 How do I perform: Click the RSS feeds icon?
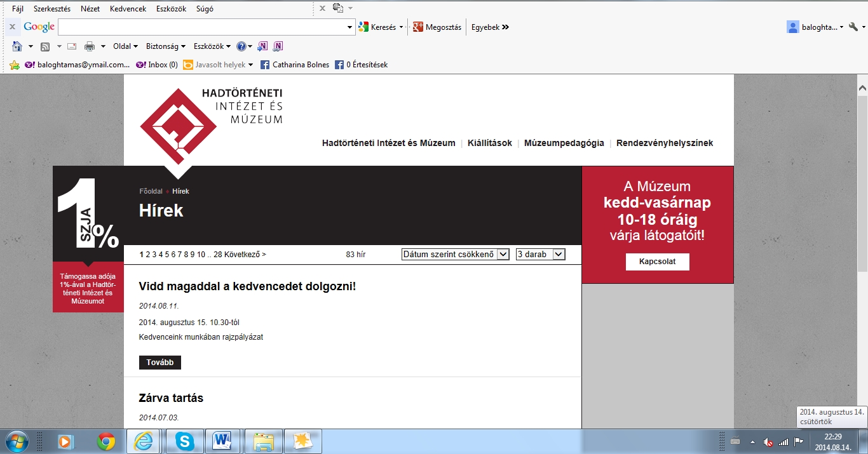(45, 46)
